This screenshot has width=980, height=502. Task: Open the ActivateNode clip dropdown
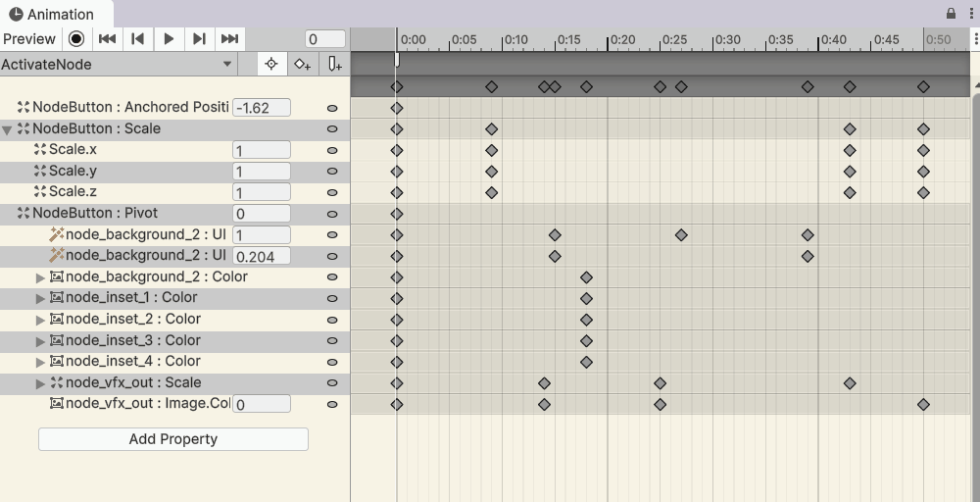[118, 65]
